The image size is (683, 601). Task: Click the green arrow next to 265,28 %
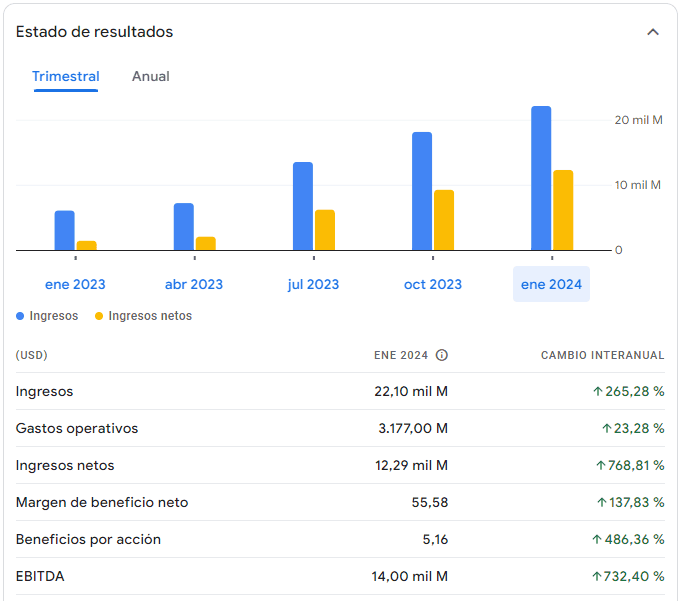pyautogui.click(x=598, y=391)
